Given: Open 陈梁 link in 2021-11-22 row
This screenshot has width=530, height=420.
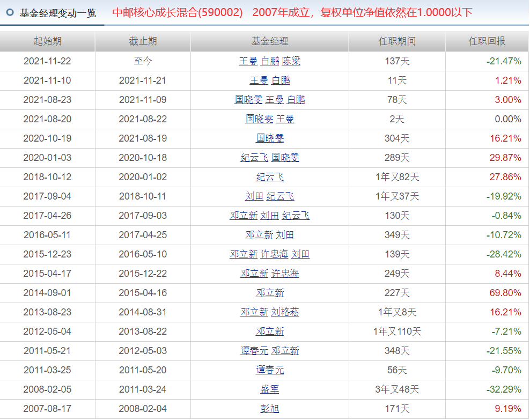Looking at the screenshot, I should coord(291,61).
